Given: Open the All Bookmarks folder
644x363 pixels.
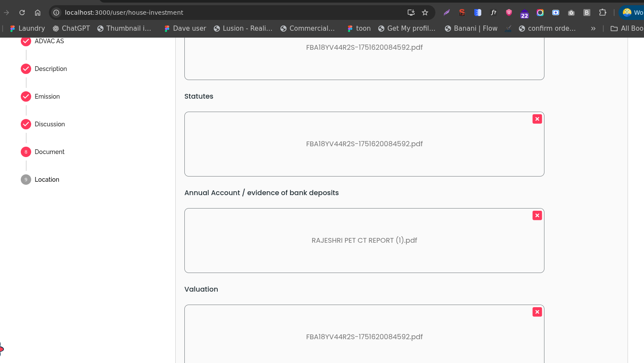Looking at the screenshot, I should [x=627, y=29].
